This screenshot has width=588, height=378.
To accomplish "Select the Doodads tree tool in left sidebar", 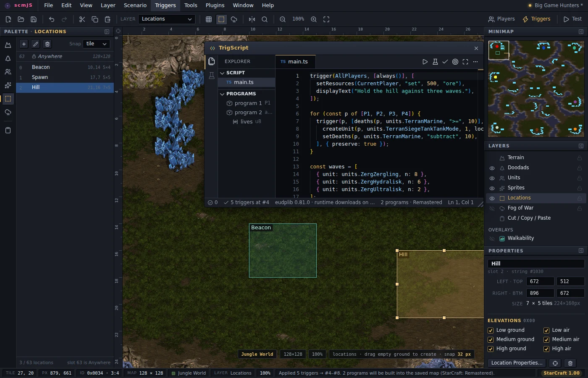I will pos(8,58).
